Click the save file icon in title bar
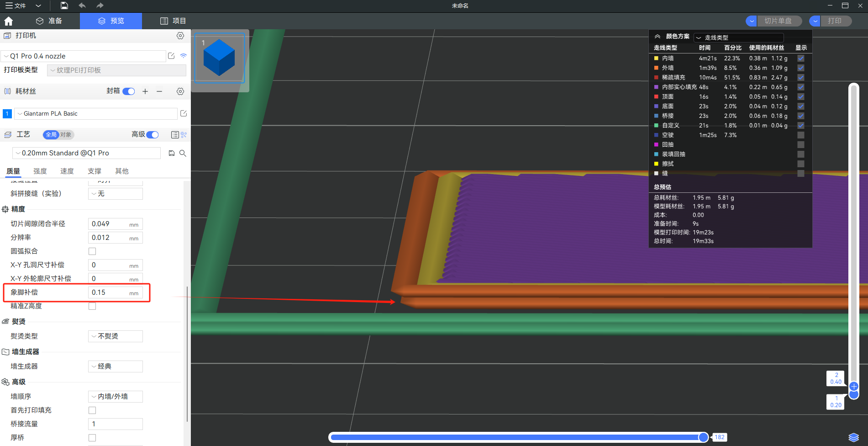Viewport: 868px width, 446px height. pyautogui.click(x=64, y=5)
